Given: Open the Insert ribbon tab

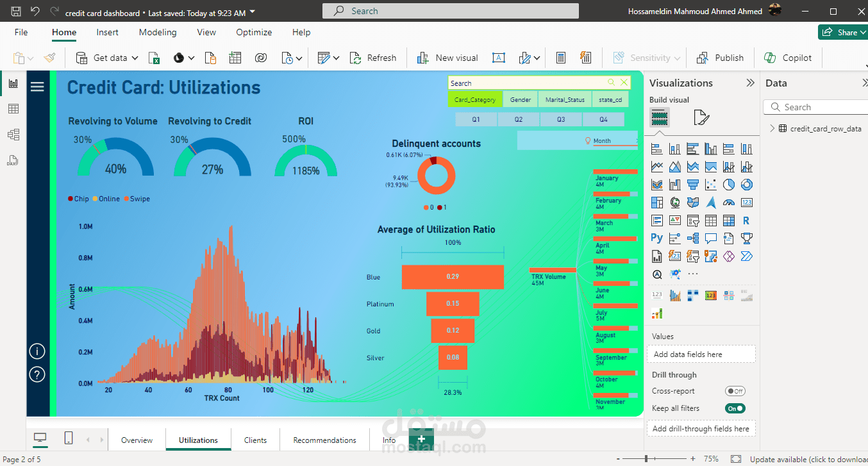Looking at the screenshot, I should point(108,32).
